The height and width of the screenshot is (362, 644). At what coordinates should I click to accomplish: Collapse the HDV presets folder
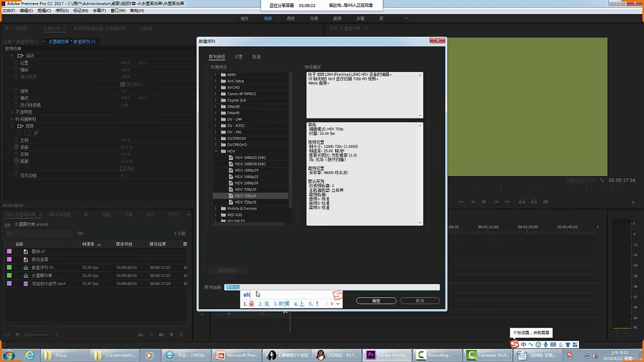pyautogui.click(x=216, y=151)
